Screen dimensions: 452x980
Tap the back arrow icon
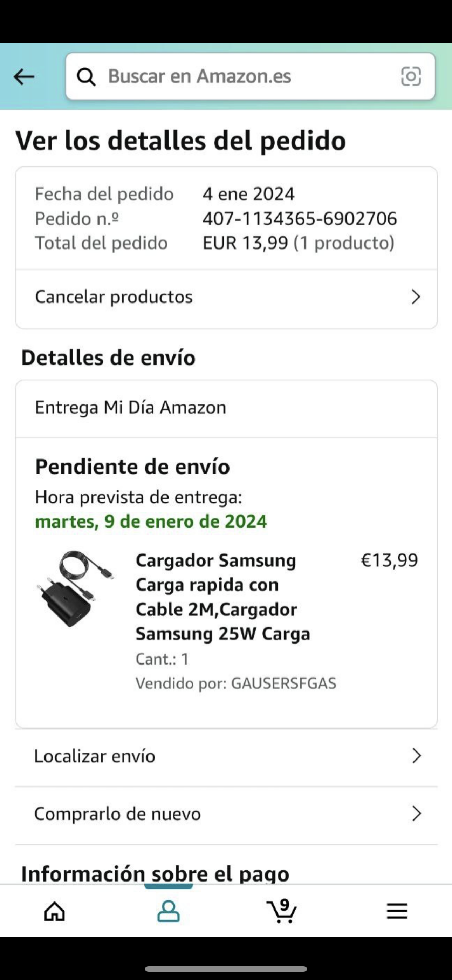click(x=24, y=77)
